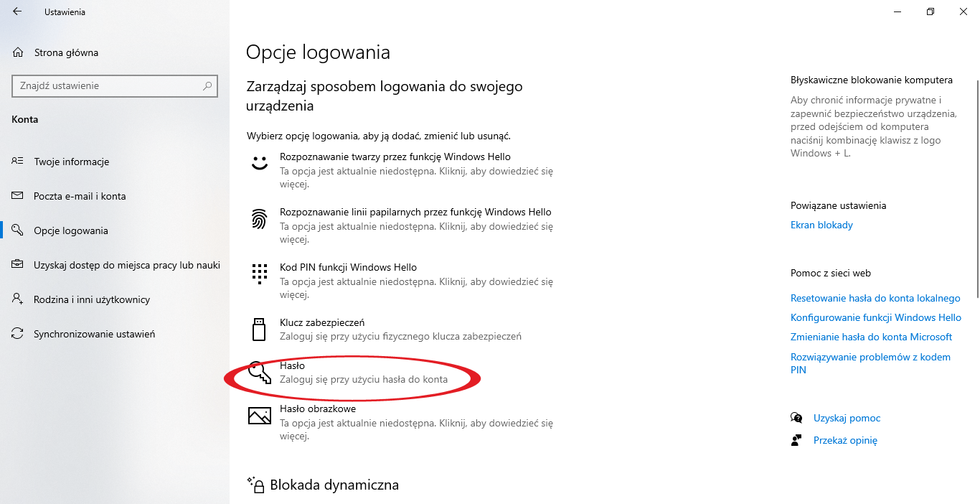Viewport: 980px width, 504px height.
Task: Select the Windows Hello face recognition smiley icon
Action: point(259,162)
